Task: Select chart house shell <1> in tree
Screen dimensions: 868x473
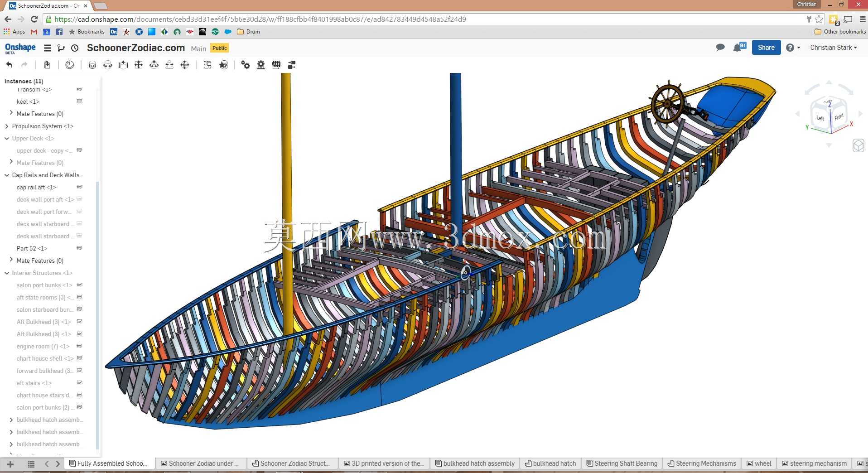Action: pos(45,358)
